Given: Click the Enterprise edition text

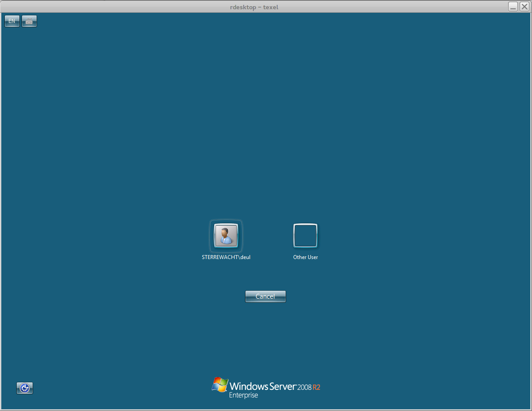Looking at the screenshot, I should [x=243, y=396].
